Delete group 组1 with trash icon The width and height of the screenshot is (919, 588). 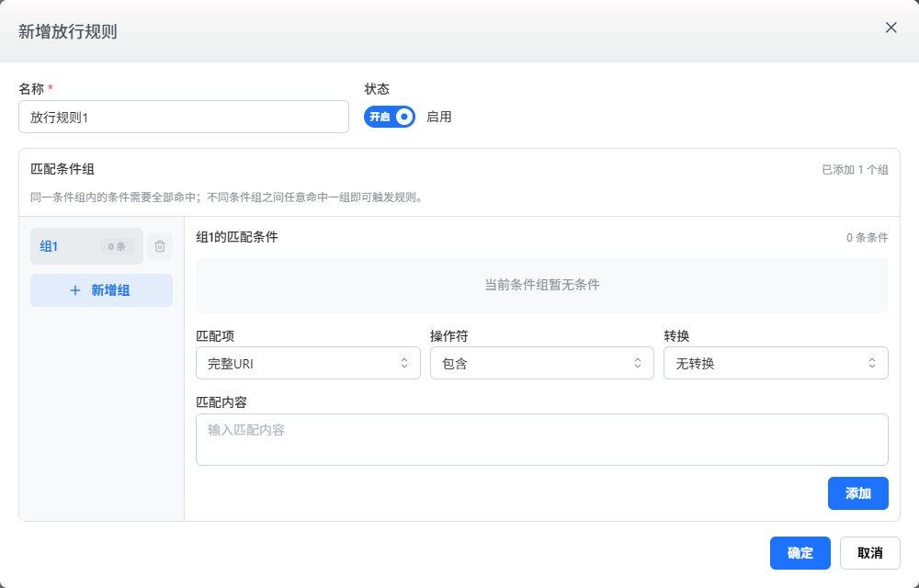pyautogui.click(x=160, y=246)
